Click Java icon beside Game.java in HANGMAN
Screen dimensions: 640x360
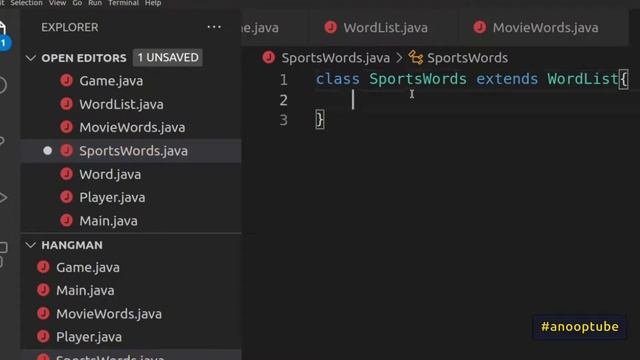[43, 267]
